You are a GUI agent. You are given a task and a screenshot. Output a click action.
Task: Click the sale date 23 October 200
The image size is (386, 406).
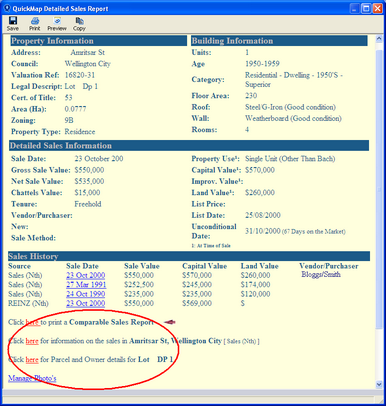[x=99, y=159]
